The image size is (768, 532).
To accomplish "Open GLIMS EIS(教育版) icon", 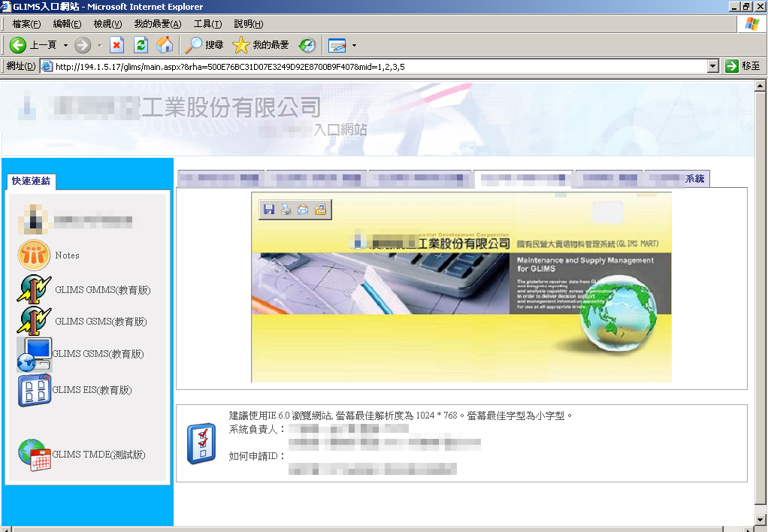I will (x=34, y=391).
